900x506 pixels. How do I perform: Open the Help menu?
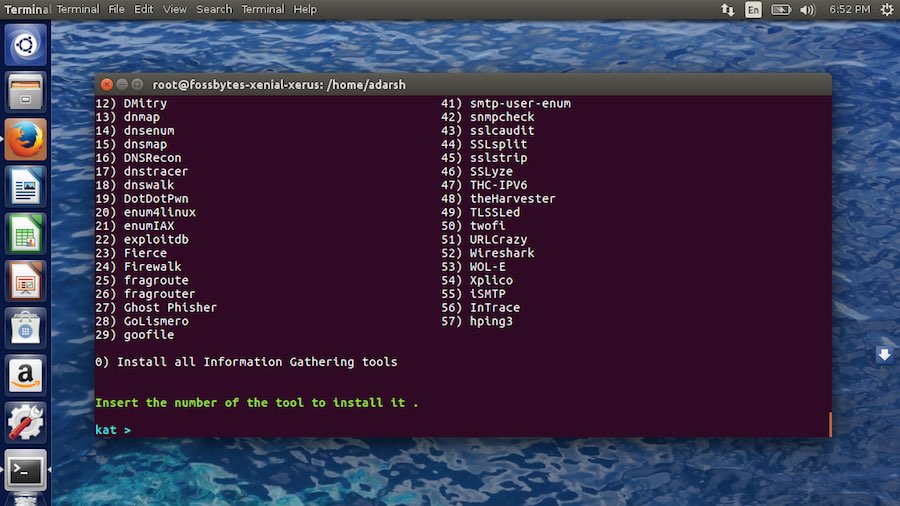click(305, 9)
